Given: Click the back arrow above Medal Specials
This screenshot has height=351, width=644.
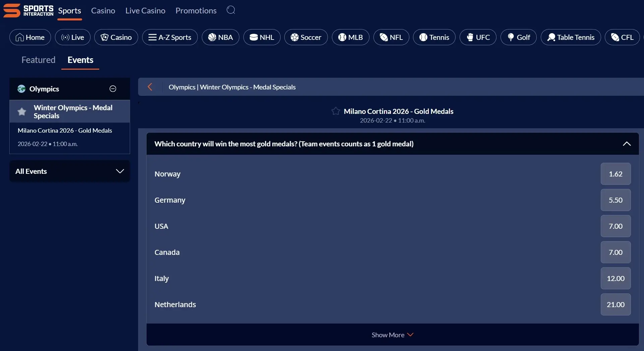Looking at the screenshot, I should [x=150, y=87].
